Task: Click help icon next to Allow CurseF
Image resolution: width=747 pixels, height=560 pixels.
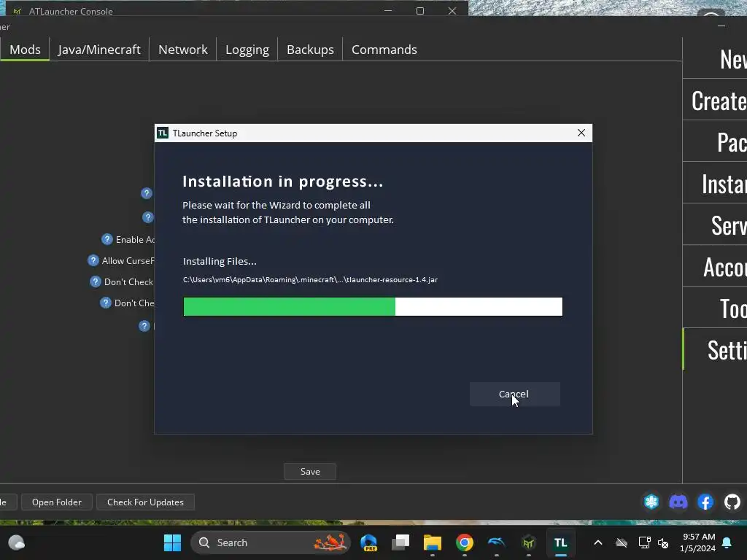Action: click(93, 260)
